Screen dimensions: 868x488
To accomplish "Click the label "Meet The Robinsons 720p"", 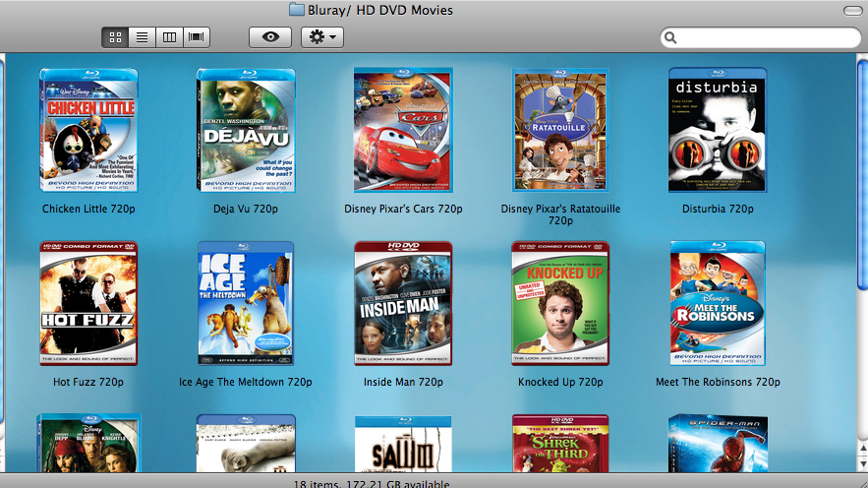I will [718, 382].
